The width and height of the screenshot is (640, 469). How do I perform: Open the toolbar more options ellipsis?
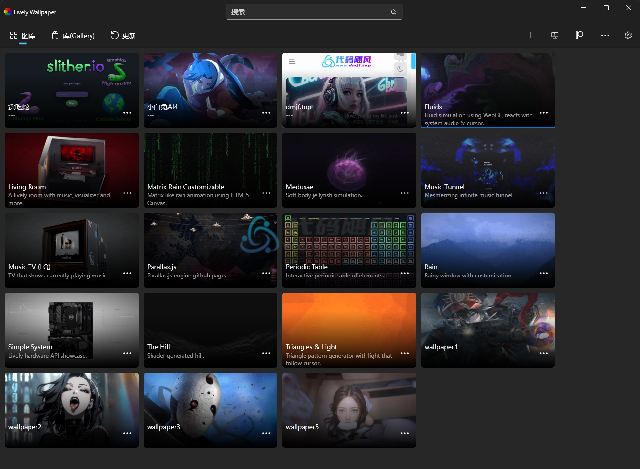pos(604,36)
